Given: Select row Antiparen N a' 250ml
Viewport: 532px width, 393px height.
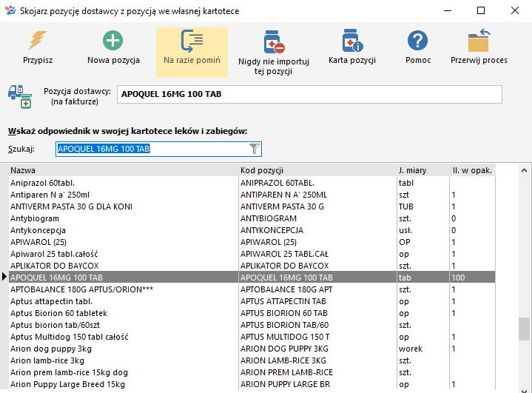Looking at the screenshot, I should pos(252,195).
